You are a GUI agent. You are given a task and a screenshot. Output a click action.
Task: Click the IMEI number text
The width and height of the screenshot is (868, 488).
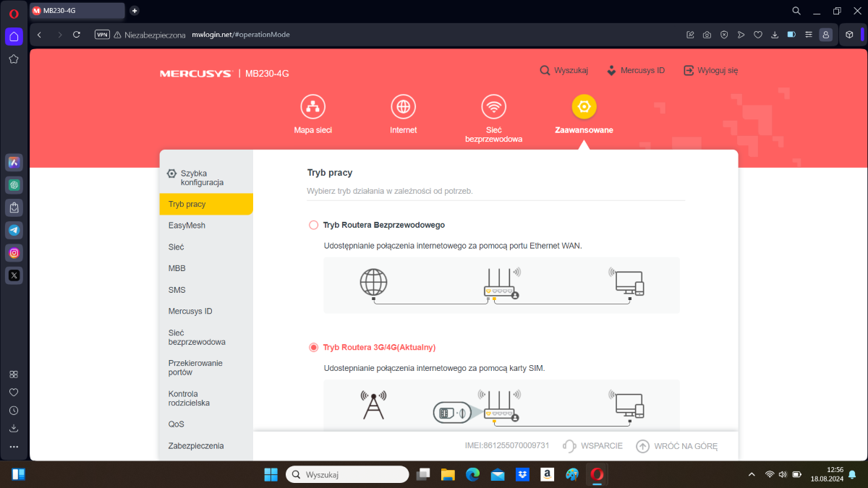507,446
